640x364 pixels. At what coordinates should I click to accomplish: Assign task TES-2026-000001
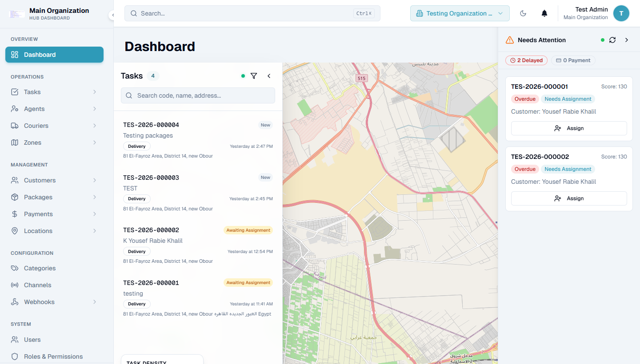(569, 128)
